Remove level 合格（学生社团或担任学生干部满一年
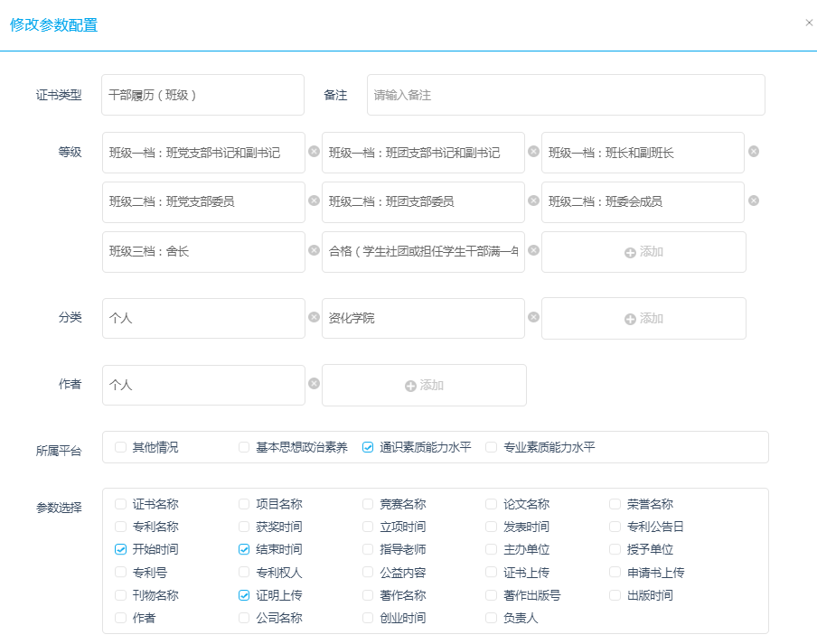 point(533,250)
